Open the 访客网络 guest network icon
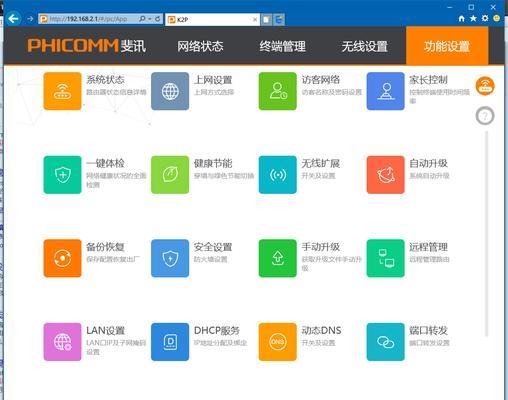 pyautogui.click(x=278, y=91)
